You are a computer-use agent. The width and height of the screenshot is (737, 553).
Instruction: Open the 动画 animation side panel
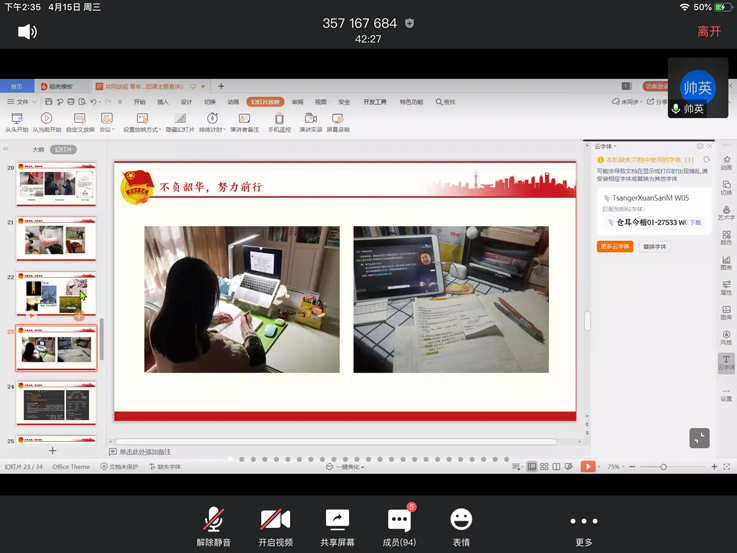pos(726,162)
